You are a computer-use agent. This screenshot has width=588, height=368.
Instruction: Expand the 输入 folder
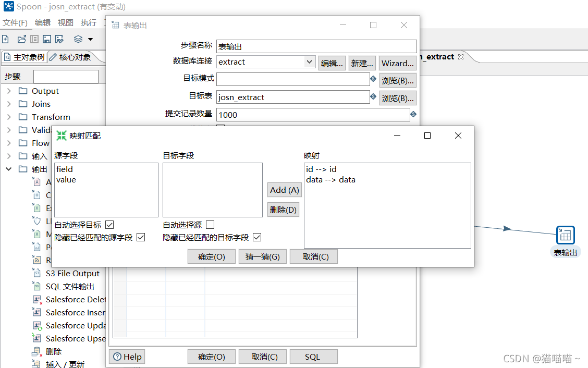tap(9, 156)
